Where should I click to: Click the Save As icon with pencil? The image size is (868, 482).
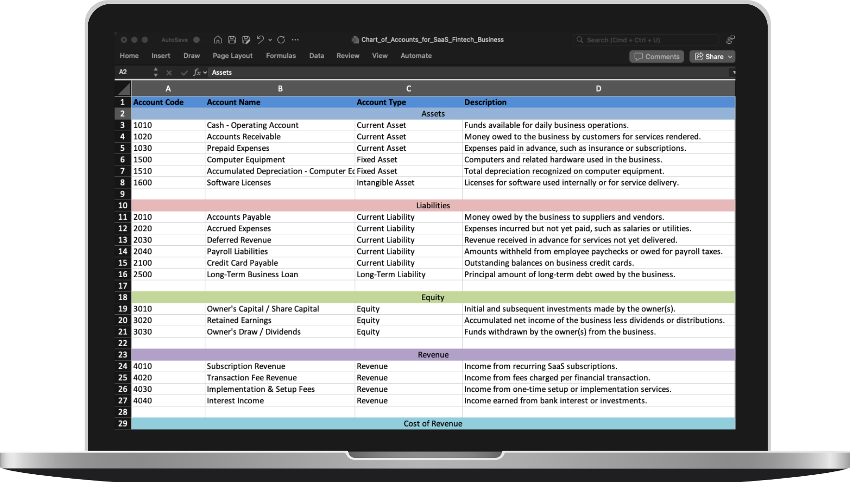(246, 40)
